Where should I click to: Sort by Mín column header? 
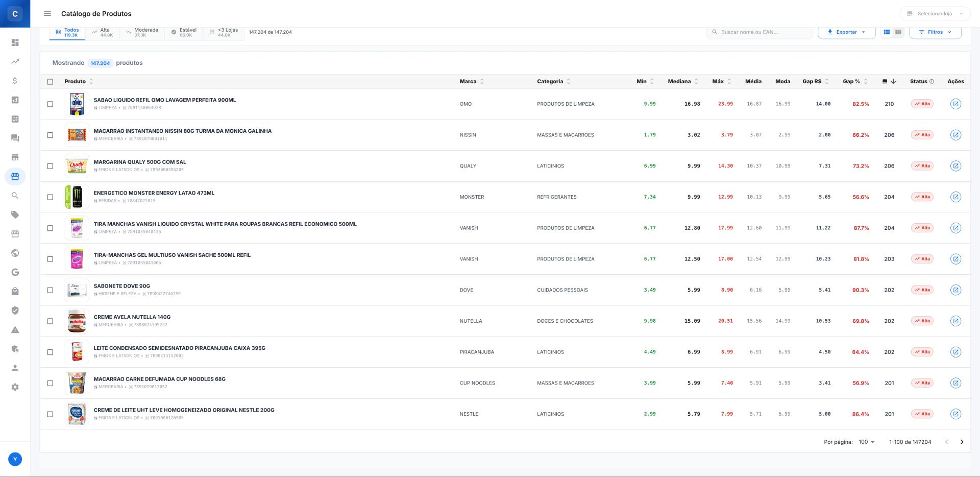tap(645, 82)
